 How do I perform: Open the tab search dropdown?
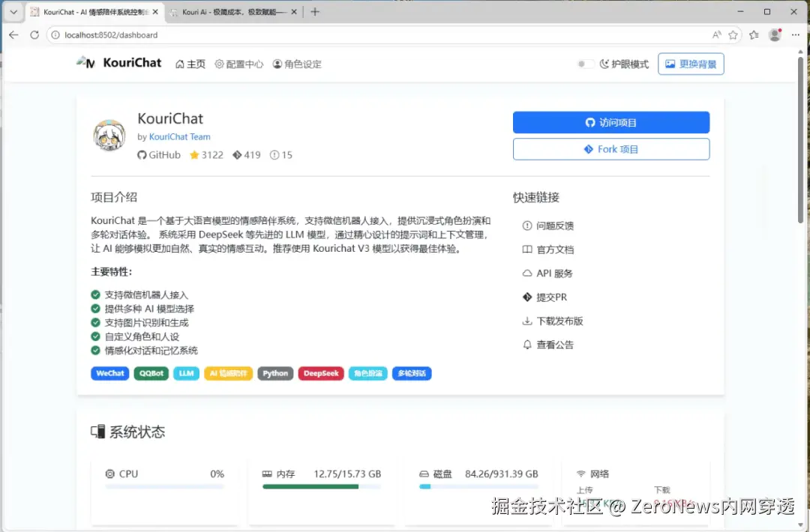[13, 12]
